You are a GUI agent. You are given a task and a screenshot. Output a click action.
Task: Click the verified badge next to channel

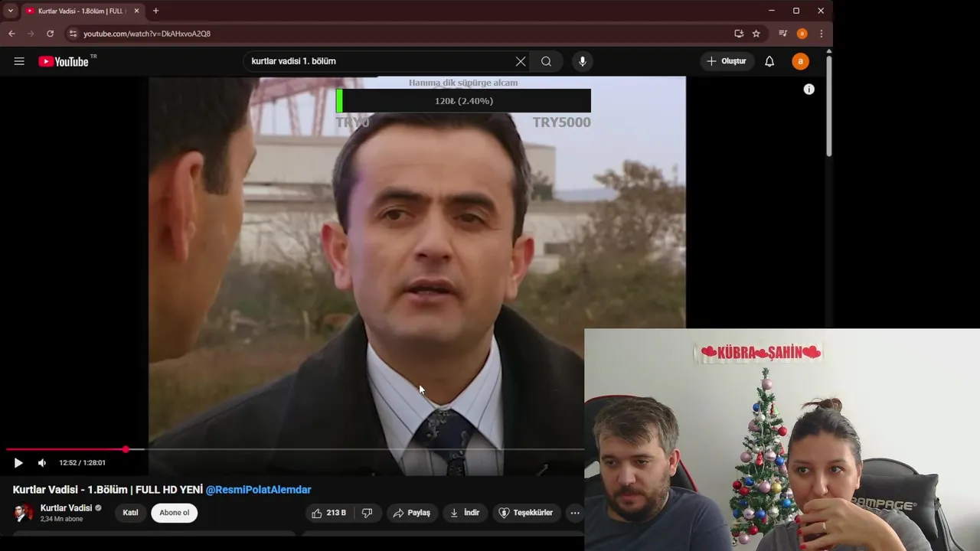pos(98,508)
